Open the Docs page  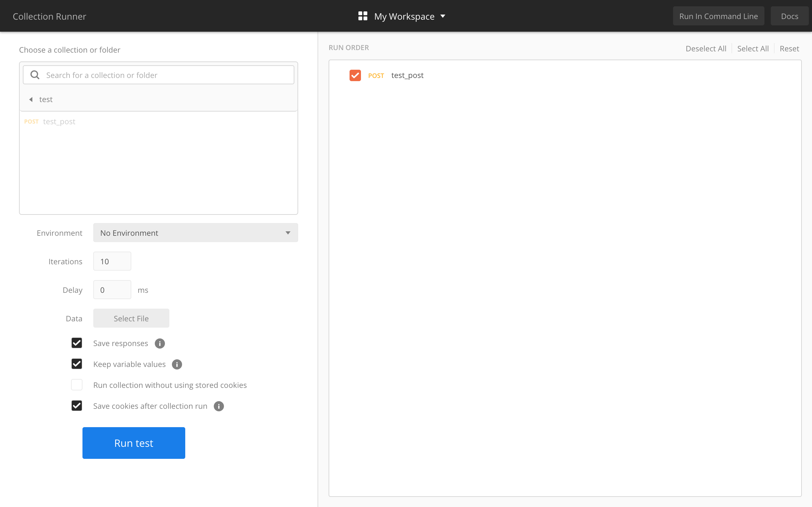[x=789, y=16]
